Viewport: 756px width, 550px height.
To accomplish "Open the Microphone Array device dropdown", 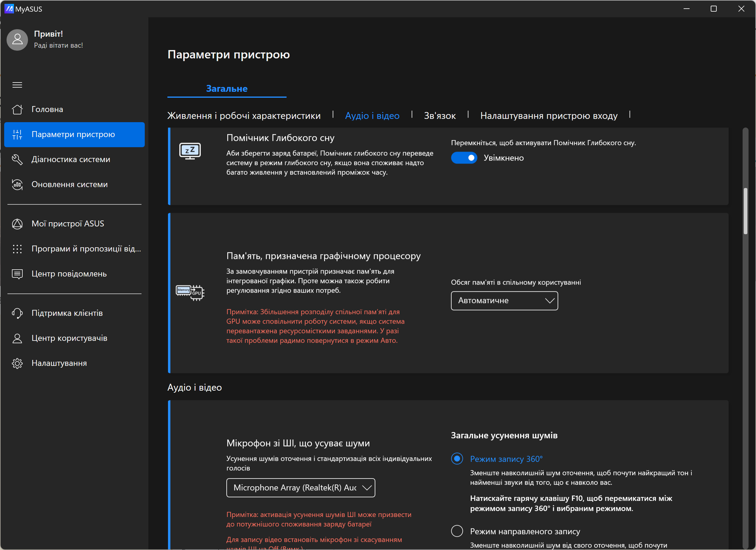I will click(x=301, y=488).
